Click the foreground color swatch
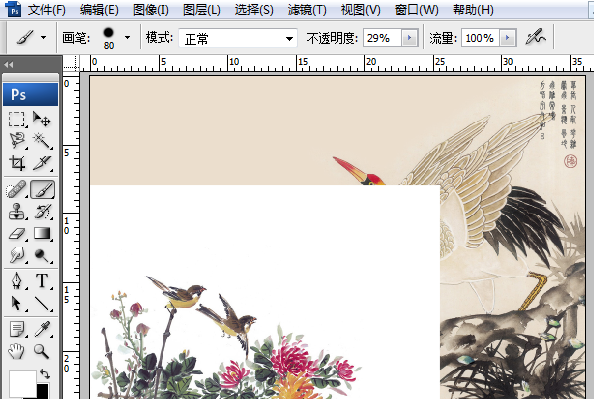 [x=23, y=383]
